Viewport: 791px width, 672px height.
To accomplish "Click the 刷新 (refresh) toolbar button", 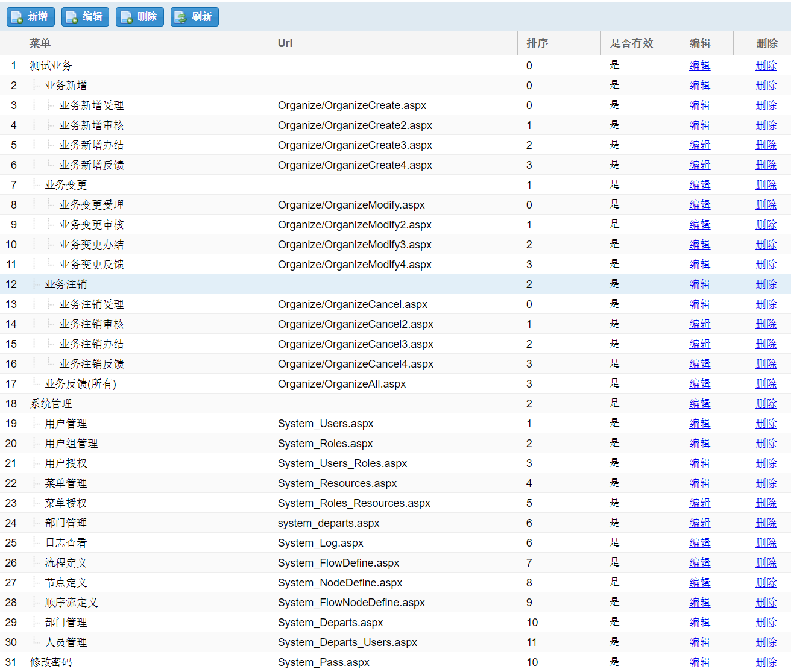I will [x=195, y=17].
